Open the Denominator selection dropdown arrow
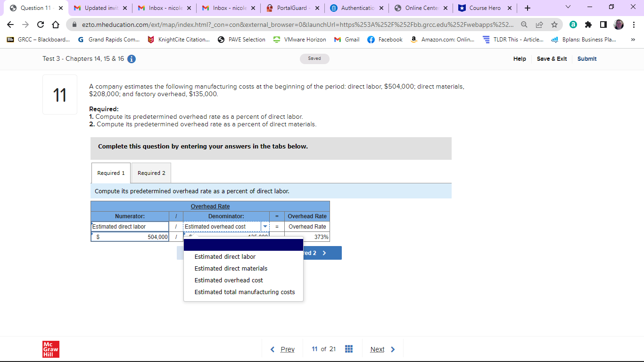The width and height of the screenshot is (644, 362). pyautogui.click(x=265, y=226)
